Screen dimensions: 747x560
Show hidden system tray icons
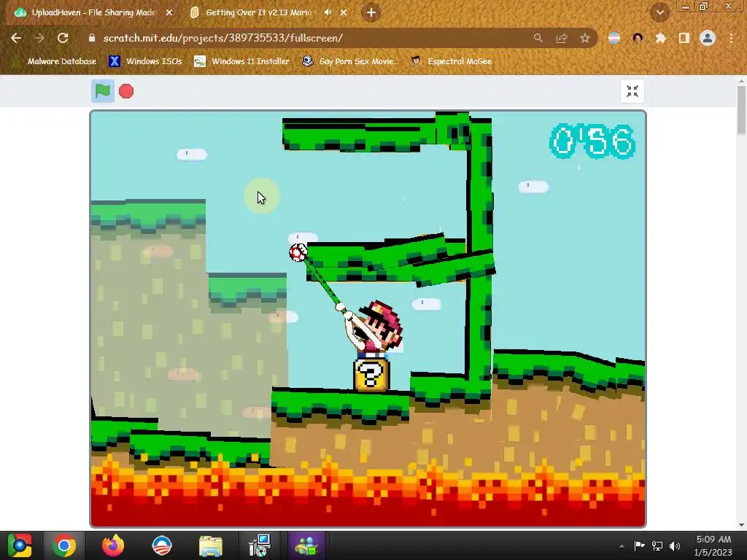tap(622, 546)
